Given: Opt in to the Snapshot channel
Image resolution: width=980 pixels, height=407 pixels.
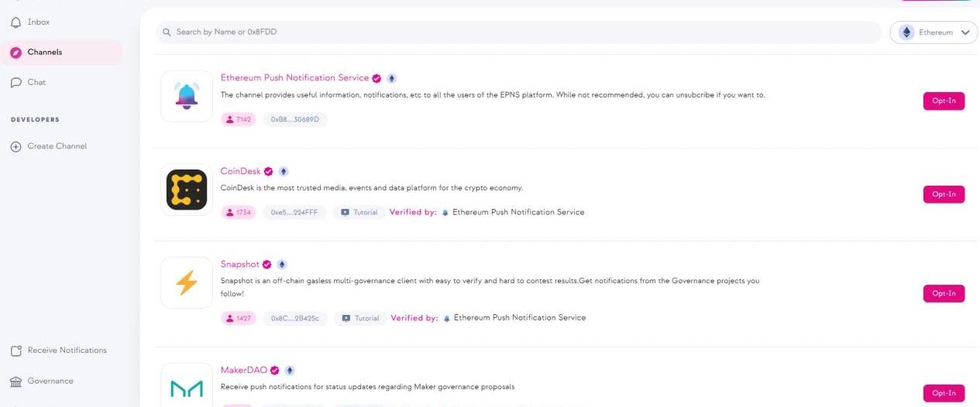Looking at the screenshot, I should coord(944,293).
